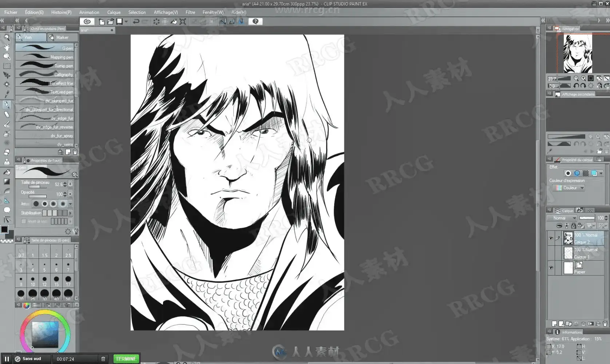Select the Ruler tool
610x364 pixels.
(7, 201)
